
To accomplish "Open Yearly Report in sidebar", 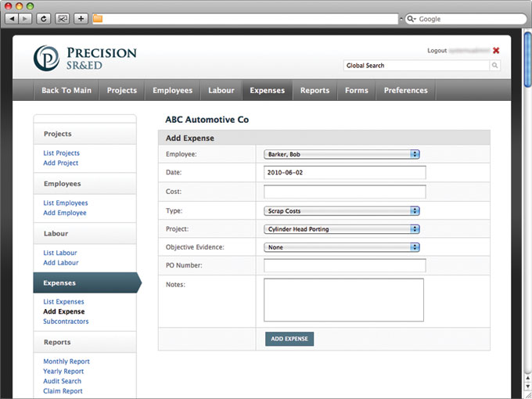I will point(63,371).
